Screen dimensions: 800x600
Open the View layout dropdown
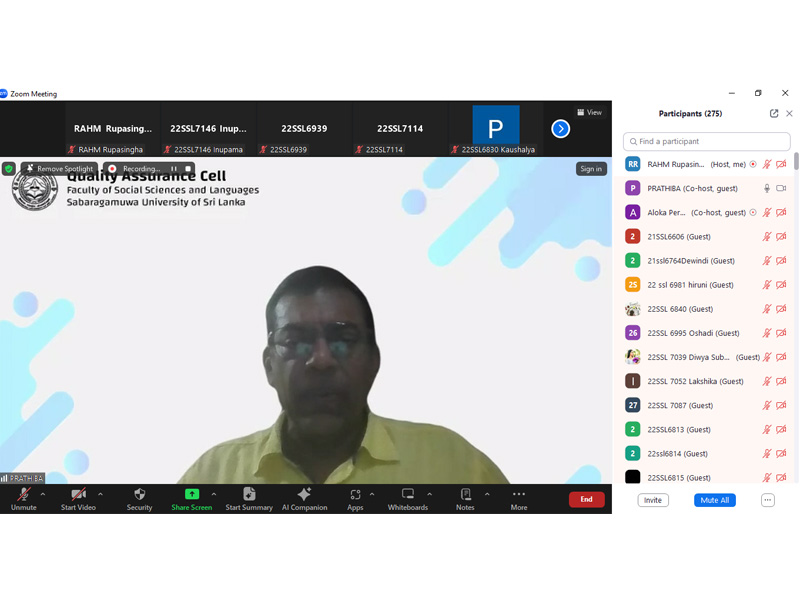coord(590,113)
